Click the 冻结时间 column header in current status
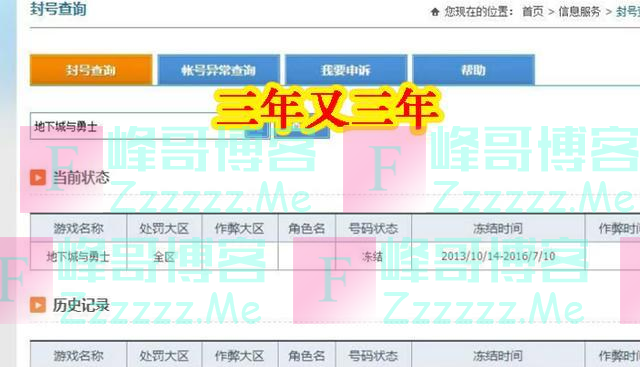Viewport: 640px width, 367px height. tap(498, 228)
